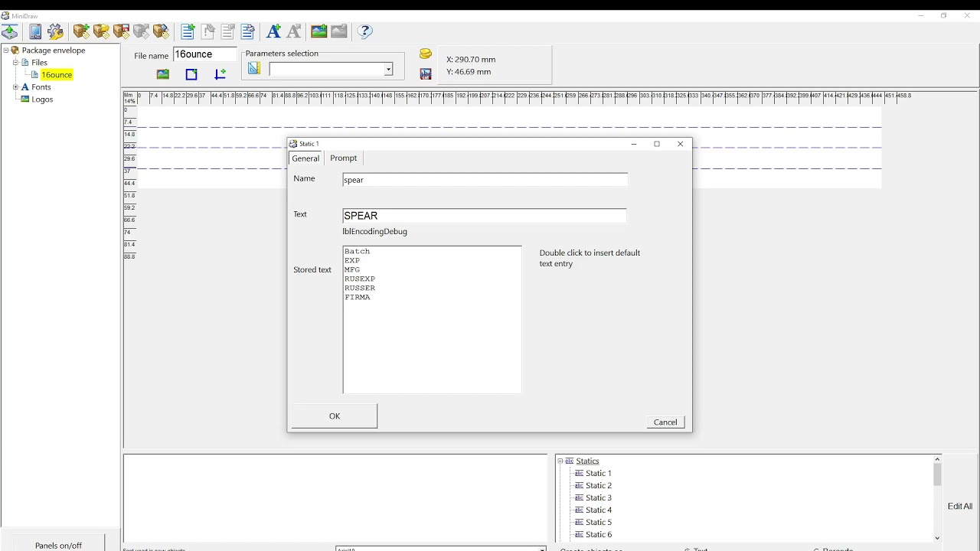Viewport: 980px width, 551px height.
Task: Click the ruler icon in Parameters selection
Action: 254,69
